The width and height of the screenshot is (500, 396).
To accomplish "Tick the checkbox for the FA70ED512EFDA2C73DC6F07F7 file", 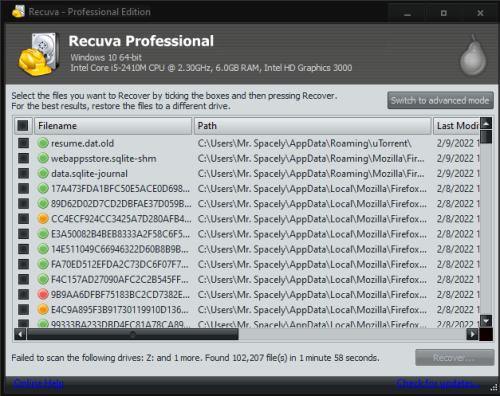I will [x=23, y=264].
